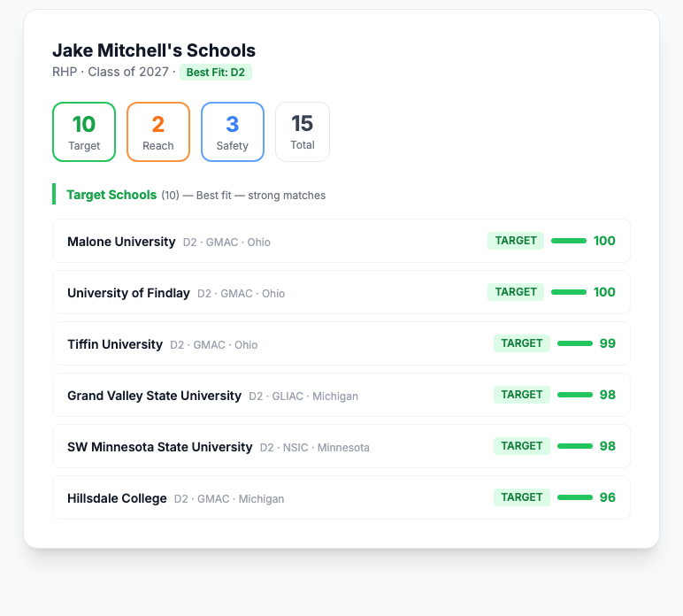Viewport: 683px width, 616px height.
Task: Click 'D2 · GLIAC · Michigan' text
Action: (303, 397)
